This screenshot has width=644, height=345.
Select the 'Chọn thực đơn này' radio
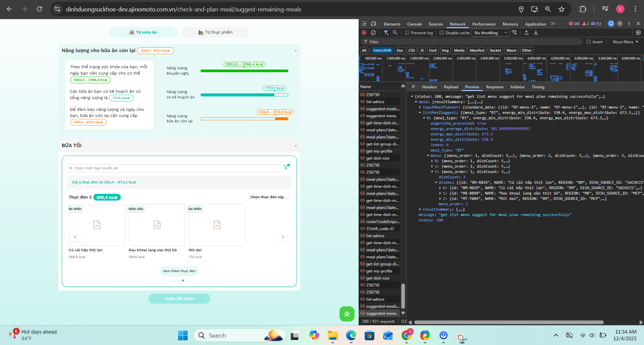pyautogui.click(x=288, y=197)
